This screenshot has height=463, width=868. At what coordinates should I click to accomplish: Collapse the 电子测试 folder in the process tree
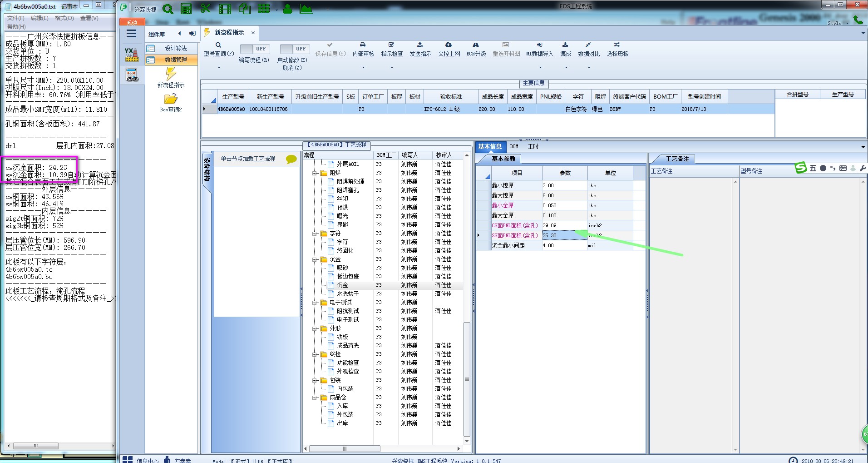tap(314, 303)
